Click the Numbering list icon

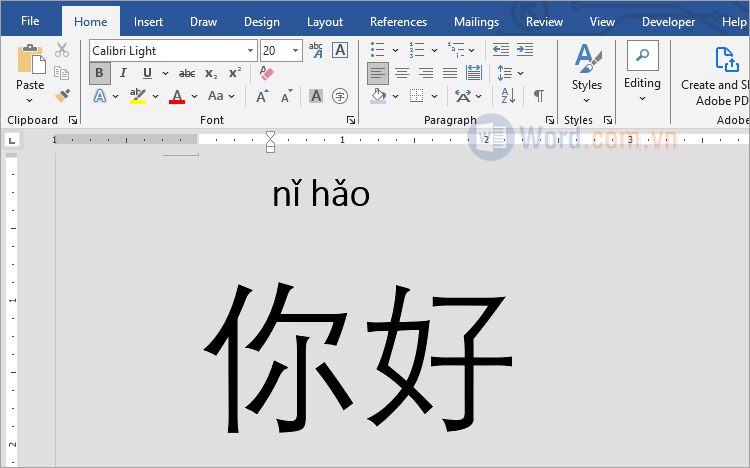(x=417, y=50)
